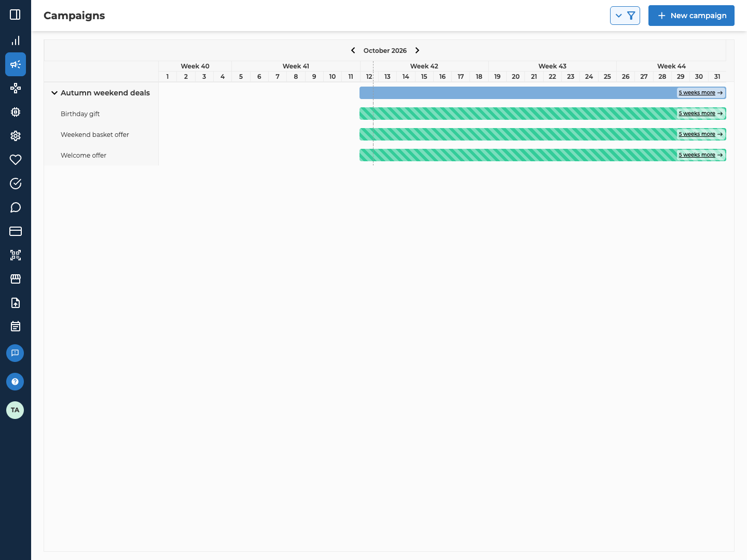This screenshot has width=747, height=560.
Task: Click the Week 42 header
Action: (x=424, y=66)
